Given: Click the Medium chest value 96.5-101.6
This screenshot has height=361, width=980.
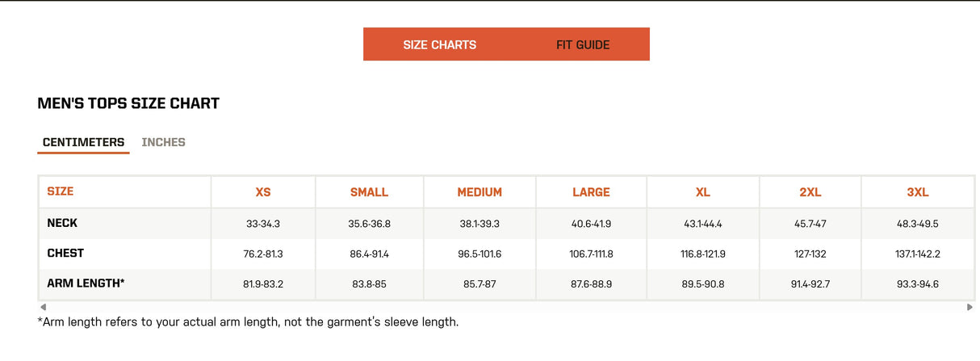Looking at the screenshot, I should pos(480,254).
